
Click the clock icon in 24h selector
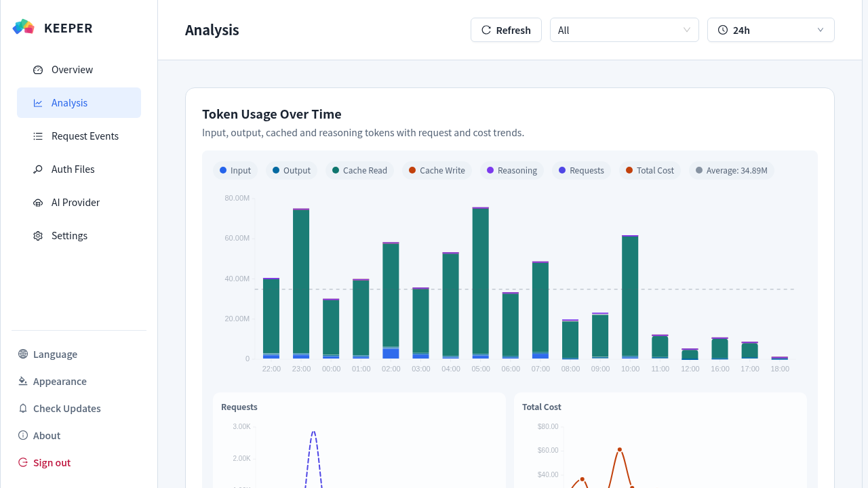(x=723, y=30)
